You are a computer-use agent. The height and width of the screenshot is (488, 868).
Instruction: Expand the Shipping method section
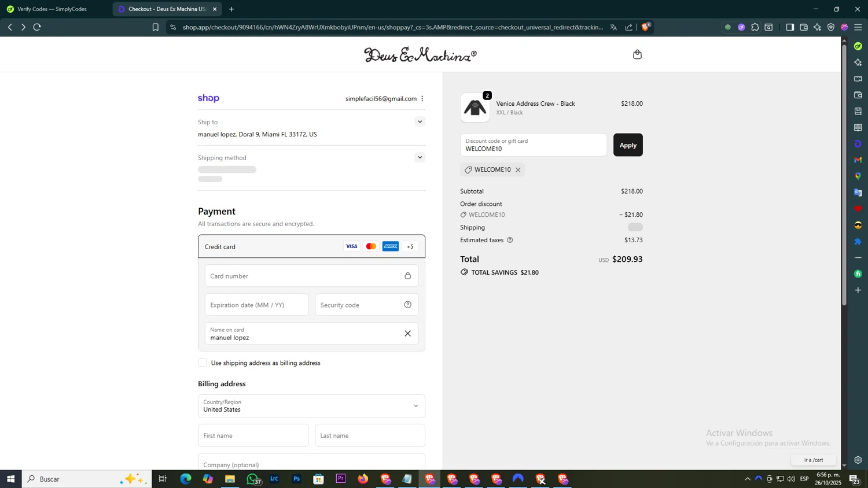(x=420, y=157)
